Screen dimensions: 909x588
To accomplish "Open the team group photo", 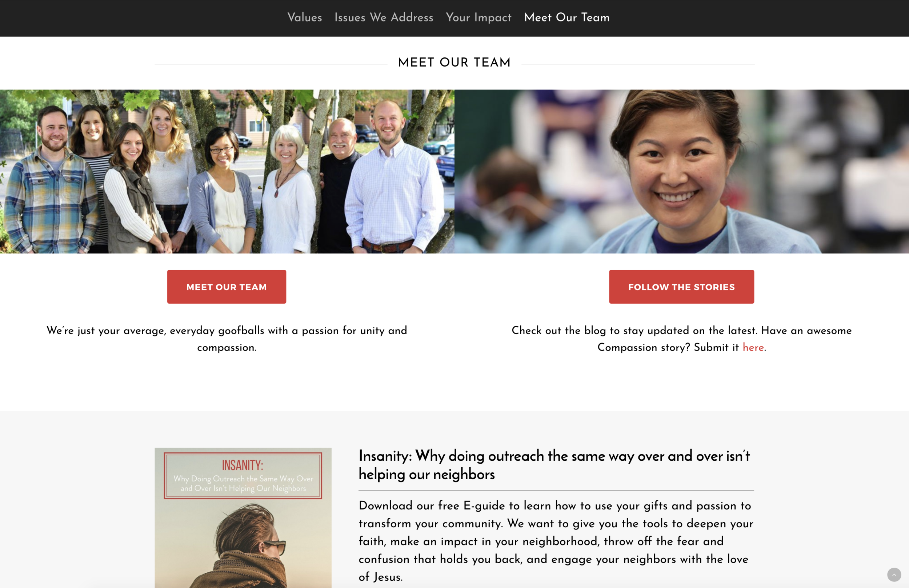I will (227, 171).
